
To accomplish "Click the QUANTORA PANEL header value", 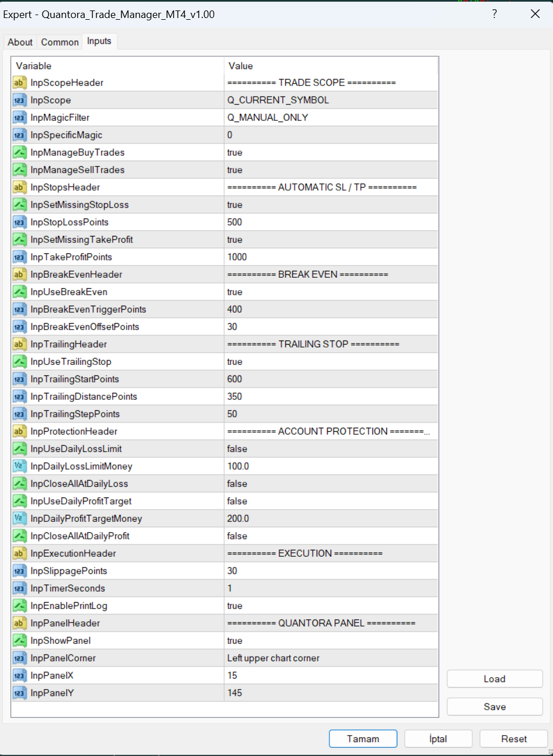I will pyautogui.click(x=321, y=623).
